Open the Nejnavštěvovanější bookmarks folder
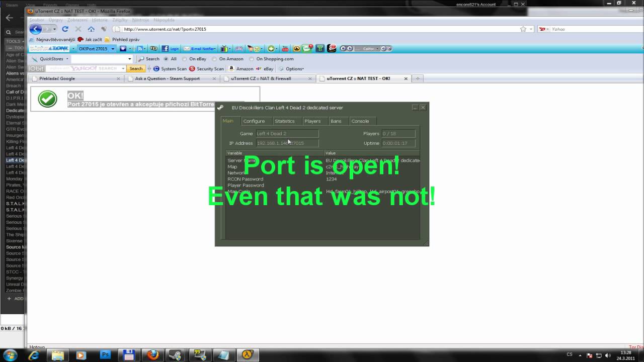644x362 pixels. 52,39
